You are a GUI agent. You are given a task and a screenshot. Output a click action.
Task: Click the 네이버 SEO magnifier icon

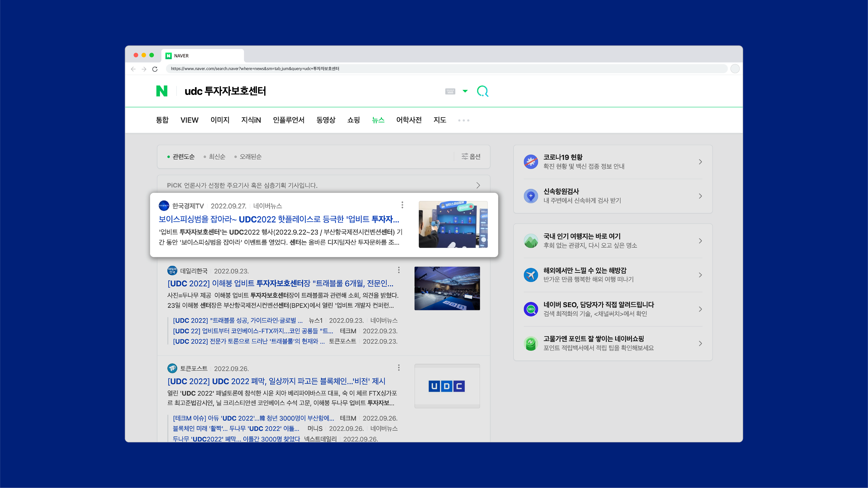(x=531, y=309)
